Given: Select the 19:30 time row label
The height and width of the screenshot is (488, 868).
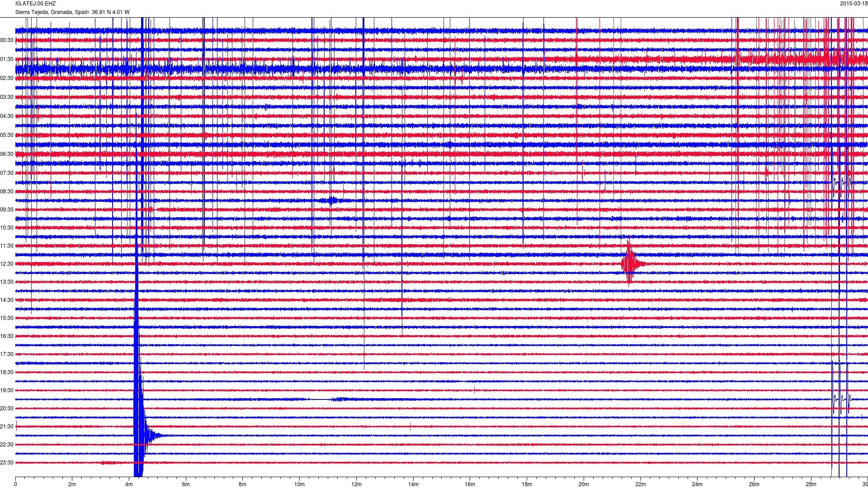Looking at the screenshot, I should pos(7,390).
